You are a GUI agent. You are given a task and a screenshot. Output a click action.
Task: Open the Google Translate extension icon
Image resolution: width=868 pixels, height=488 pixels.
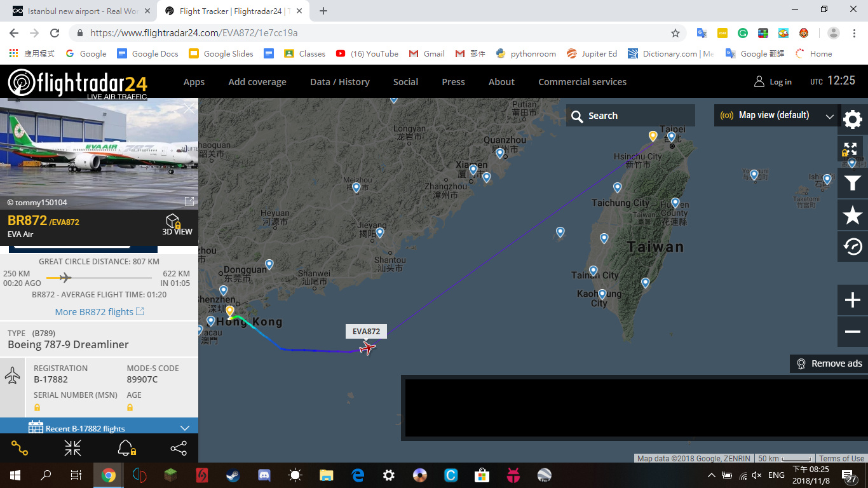pos(702,33)
